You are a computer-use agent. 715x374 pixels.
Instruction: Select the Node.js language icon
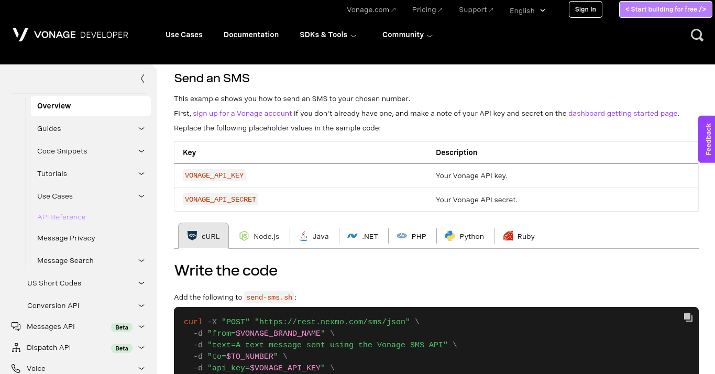(x=244, y=236)
